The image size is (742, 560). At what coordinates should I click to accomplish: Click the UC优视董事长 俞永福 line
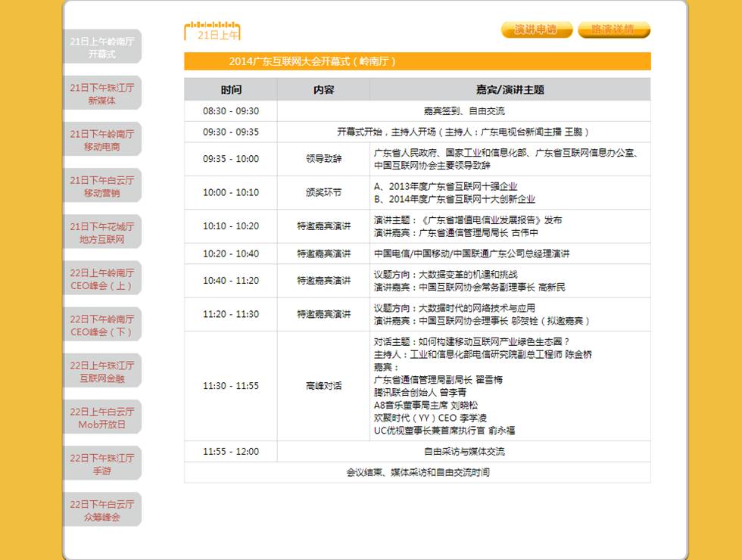point(444,431)
